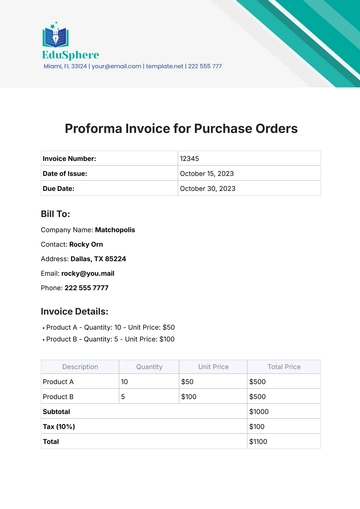Click the Bill To: heading
Screen dimensions: 360x509
coord(55,214)
